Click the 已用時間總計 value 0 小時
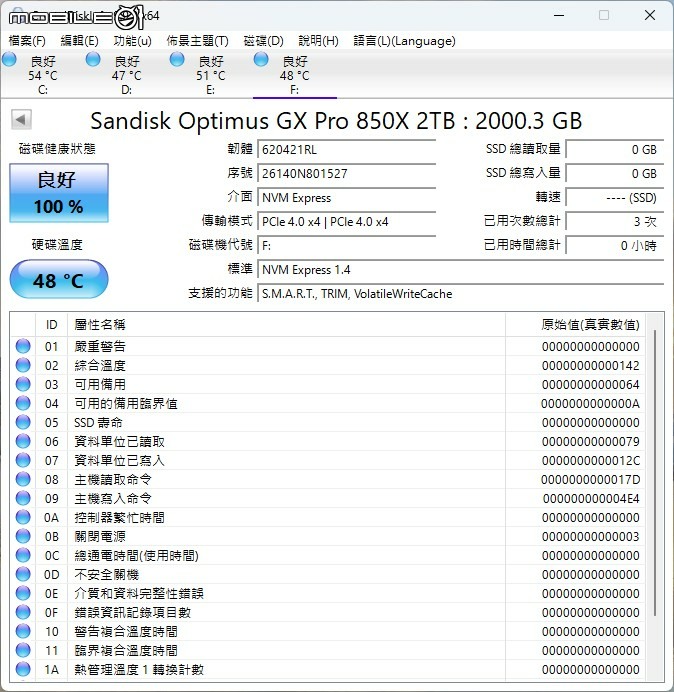 tap(614, 245)
